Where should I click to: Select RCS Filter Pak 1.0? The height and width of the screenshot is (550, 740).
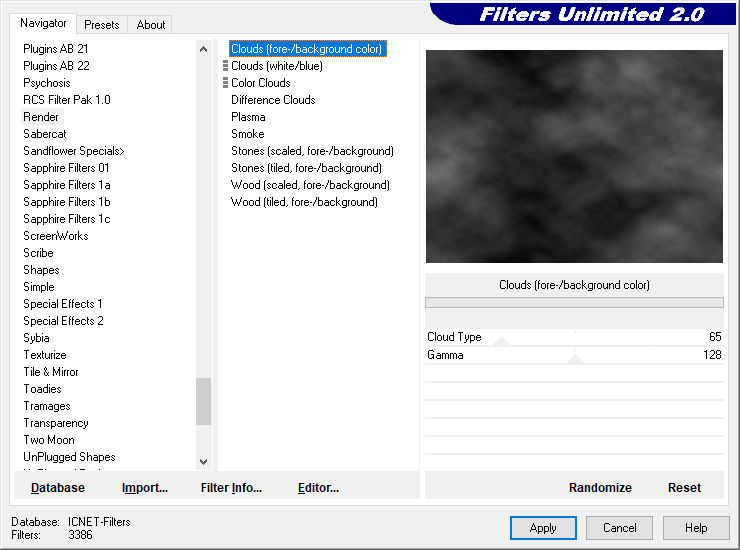coord(67,100)
